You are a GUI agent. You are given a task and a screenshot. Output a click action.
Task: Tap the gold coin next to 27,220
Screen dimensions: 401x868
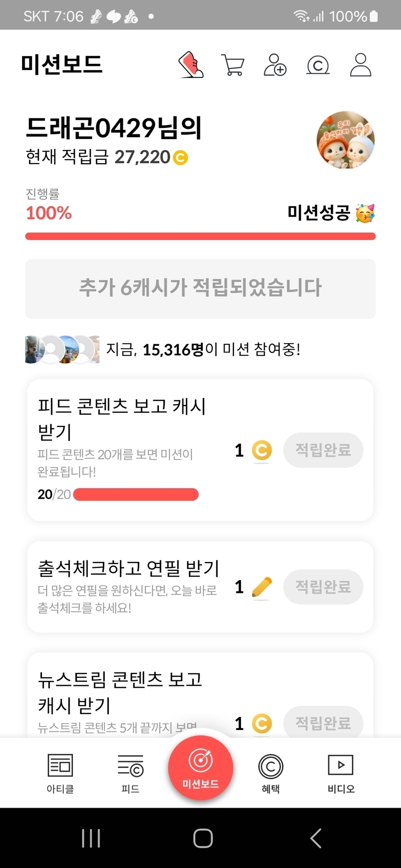click(x=181, y=157)
